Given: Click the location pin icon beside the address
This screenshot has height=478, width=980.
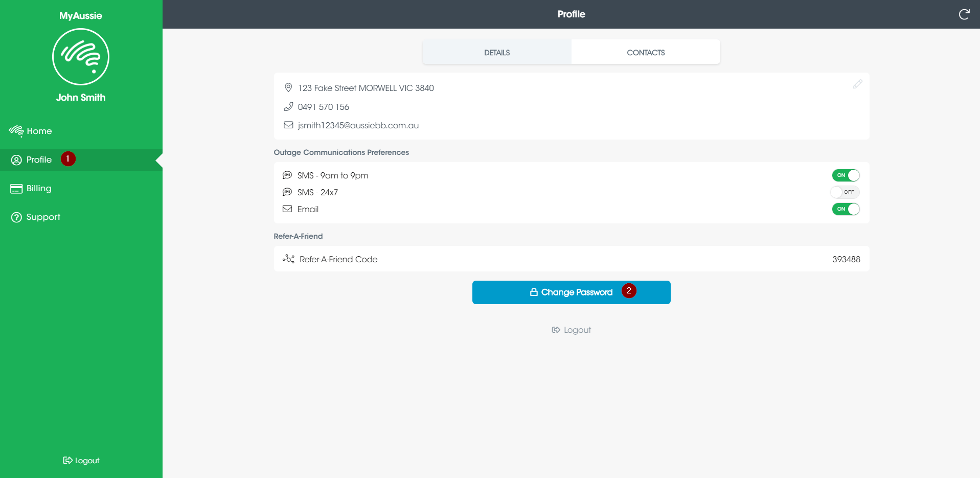Looking at the screenshot, I should (288, 87).
